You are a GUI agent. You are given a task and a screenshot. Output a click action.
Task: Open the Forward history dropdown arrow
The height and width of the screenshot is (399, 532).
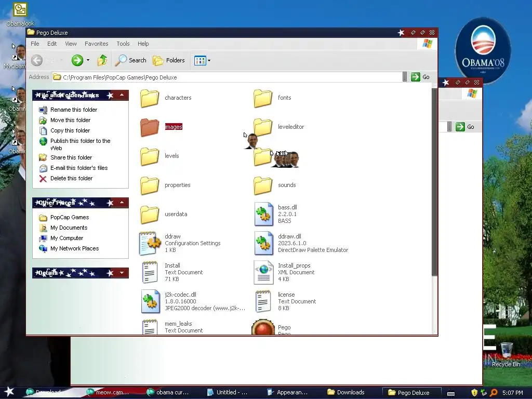tap(88, 60)
